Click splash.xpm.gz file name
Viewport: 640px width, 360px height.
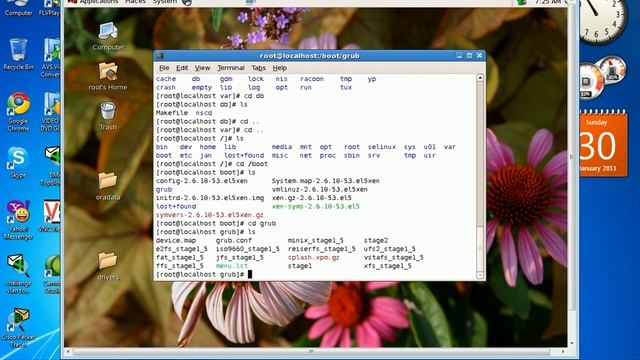pos(313,258)
